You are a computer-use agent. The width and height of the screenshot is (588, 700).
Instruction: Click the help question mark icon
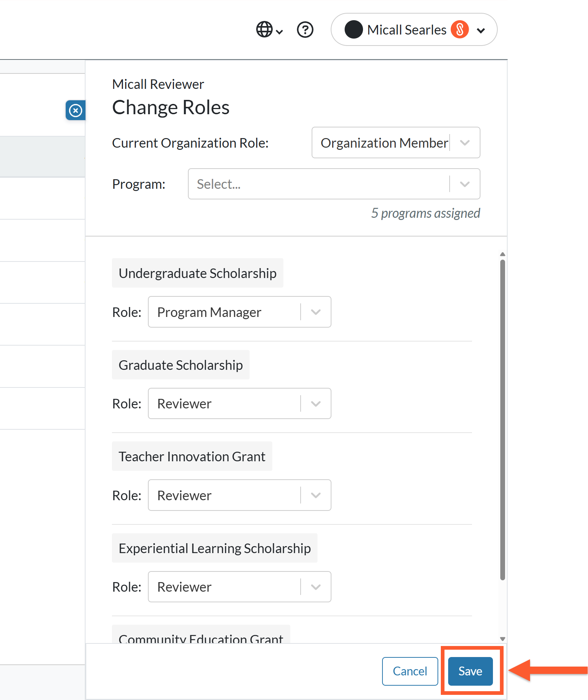[x=305, y=30]
